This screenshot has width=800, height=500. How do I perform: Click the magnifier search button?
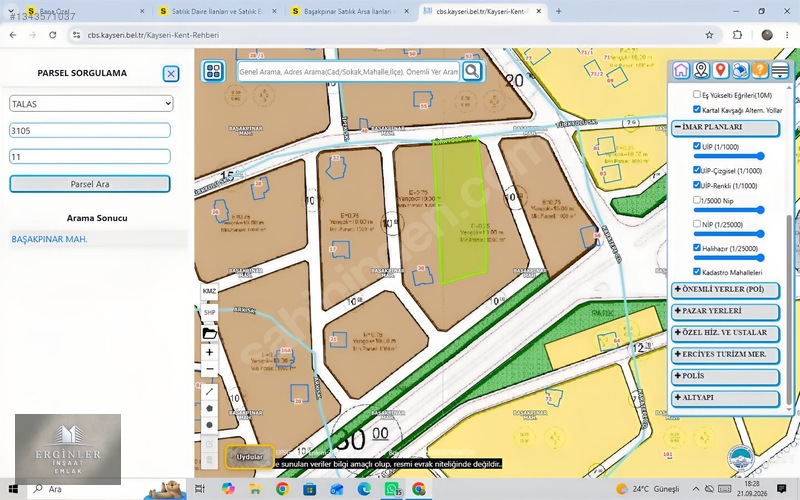[472, 71]
